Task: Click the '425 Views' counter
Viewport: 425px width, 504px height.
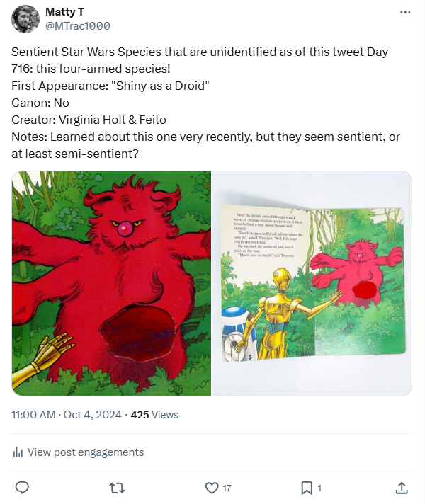Action: (155, 415)
